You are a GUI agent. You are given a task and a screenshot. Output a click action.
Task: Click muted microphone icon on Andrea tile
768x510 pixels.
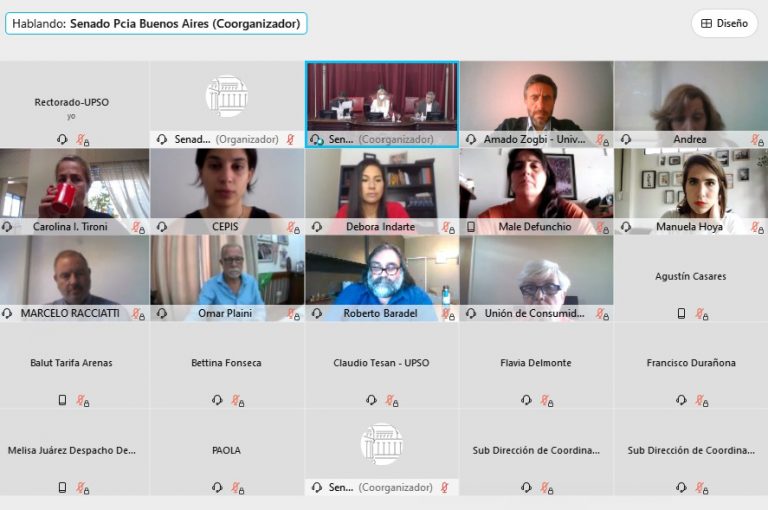pyautogui.click(x=757, y=140)
